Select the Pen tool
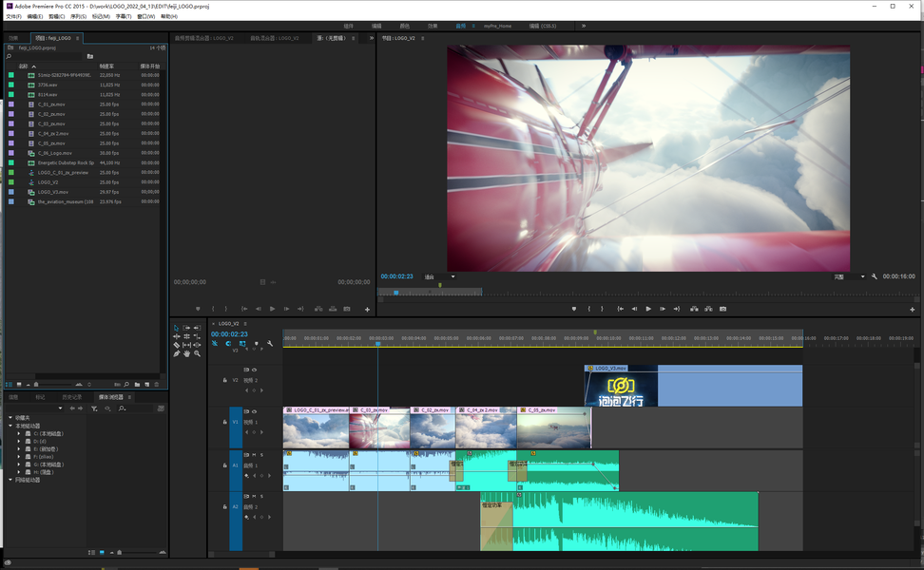This screenshot has height=570, width=924. tap(176, 353)
